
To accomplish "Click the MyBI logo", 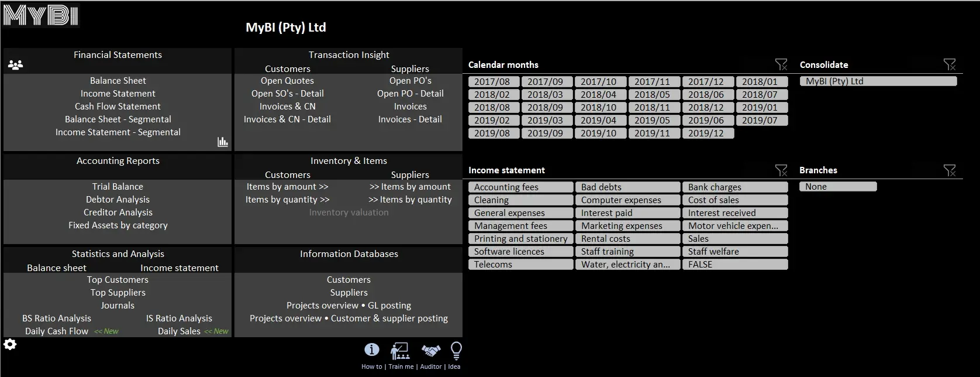I will coord(40,15).
